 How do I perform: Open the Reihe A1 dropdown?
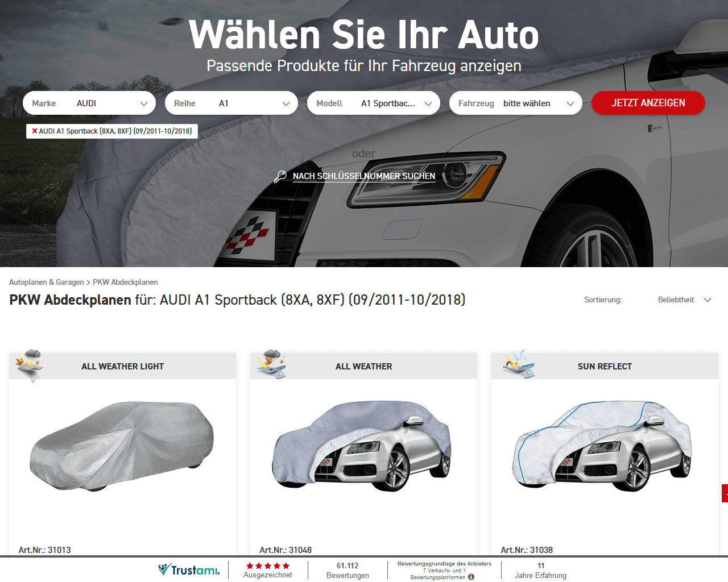pos(231,103)
